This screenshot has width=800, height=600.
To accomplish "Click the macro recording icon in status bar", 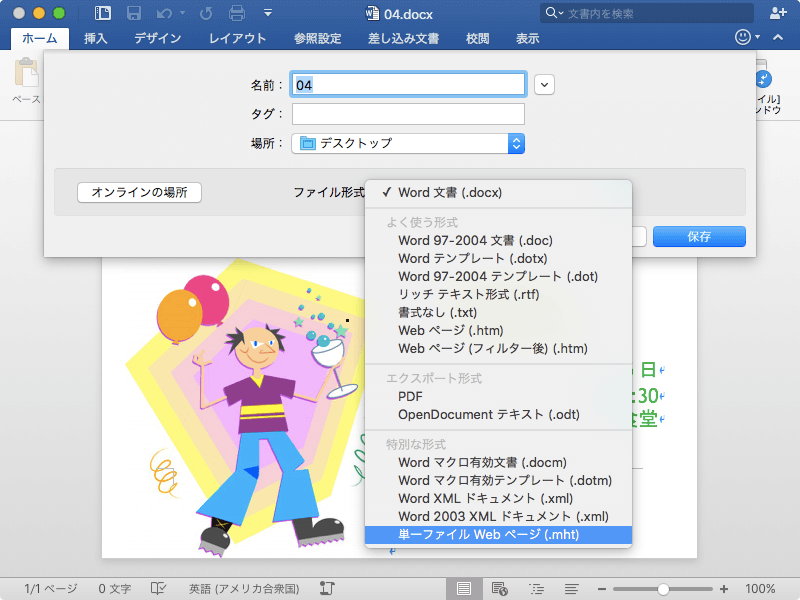I will tap(327, 589).
